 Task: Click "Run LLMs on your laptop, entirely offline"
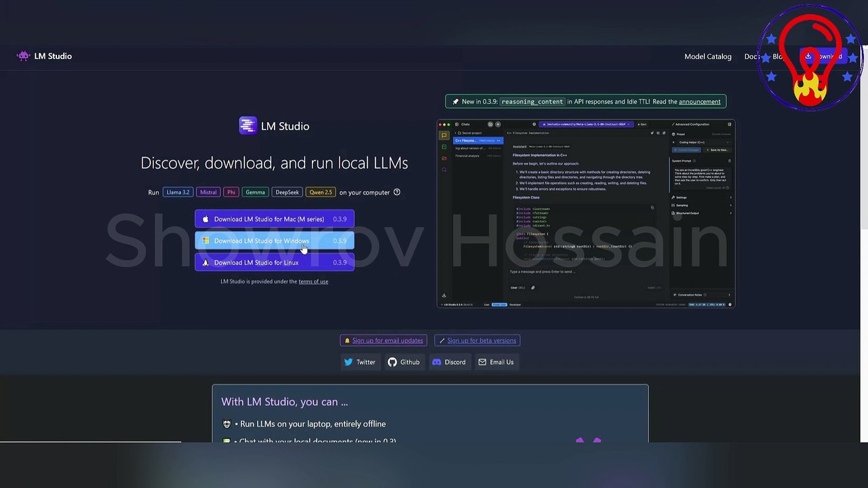[313, 424]
